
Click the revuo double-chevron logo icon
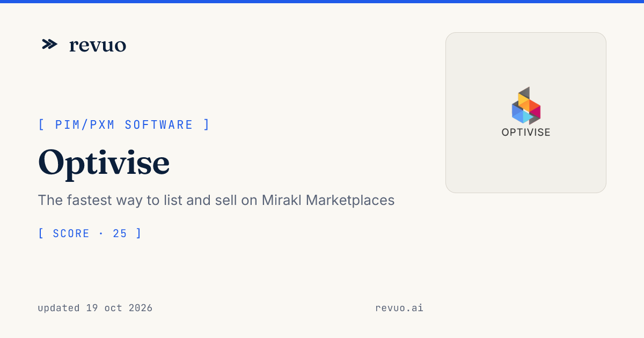(x=49, y=45)
